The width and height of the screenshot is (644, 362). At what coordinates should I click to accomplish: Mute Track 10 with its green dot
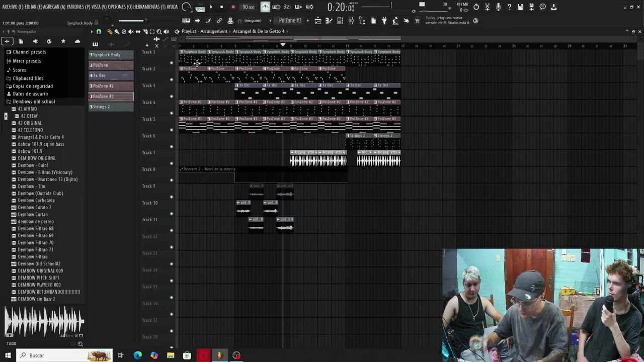coord(172,214)
